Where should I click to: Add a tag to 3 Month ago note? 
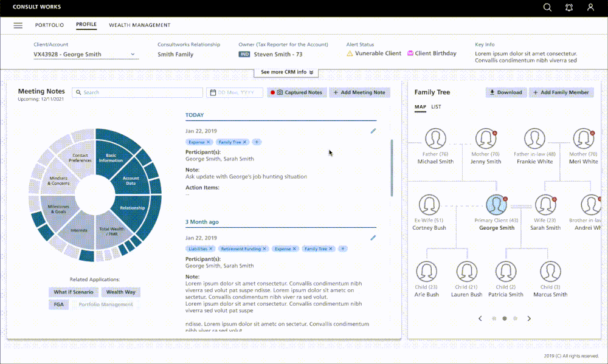343,249
